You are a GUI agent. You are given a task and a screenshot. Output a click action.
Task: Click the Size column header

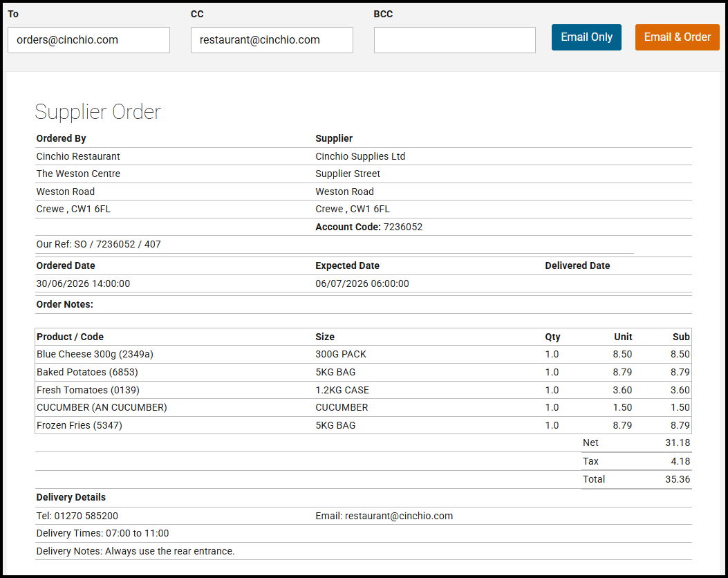coord(325,337)
